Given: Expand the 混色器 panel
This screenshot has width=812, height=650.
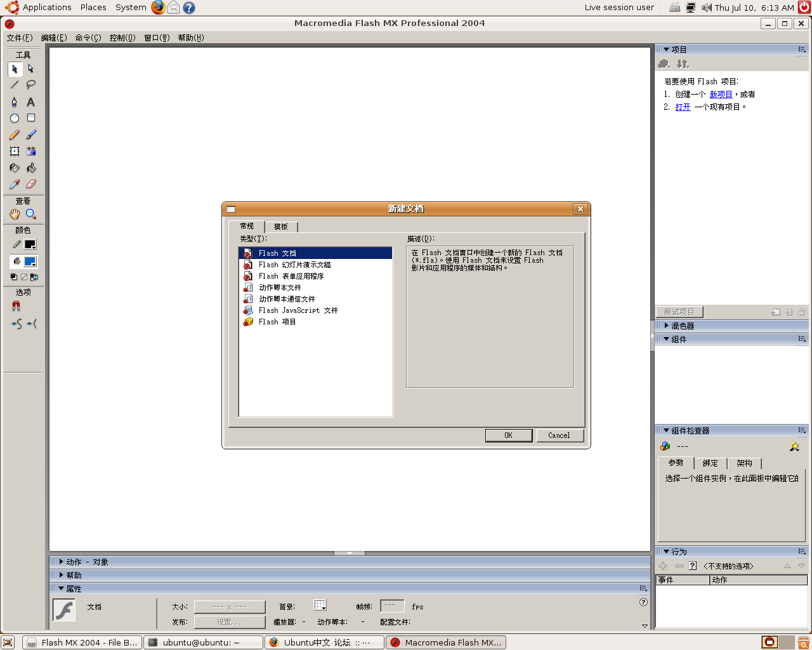Looking at the screenshot, I should pos(667,326).
